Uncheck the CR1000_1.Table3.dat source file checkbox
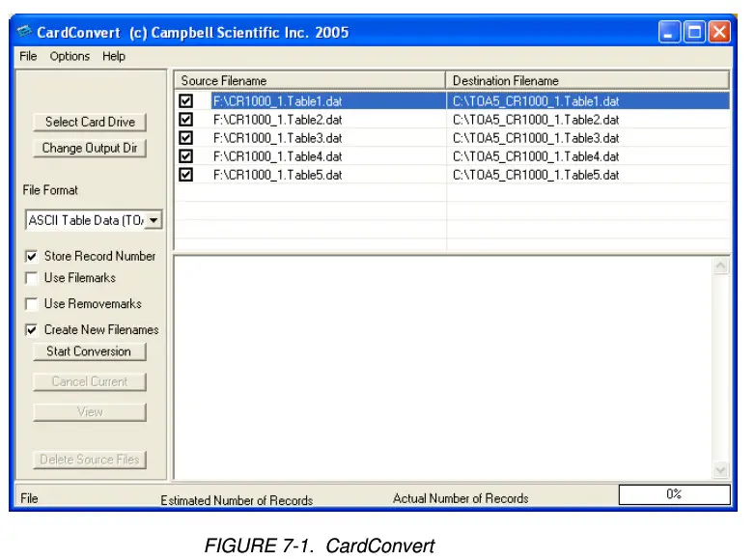The height and width of the screenshot is (560, 755). pyautogui.click(x=186, y=138)
